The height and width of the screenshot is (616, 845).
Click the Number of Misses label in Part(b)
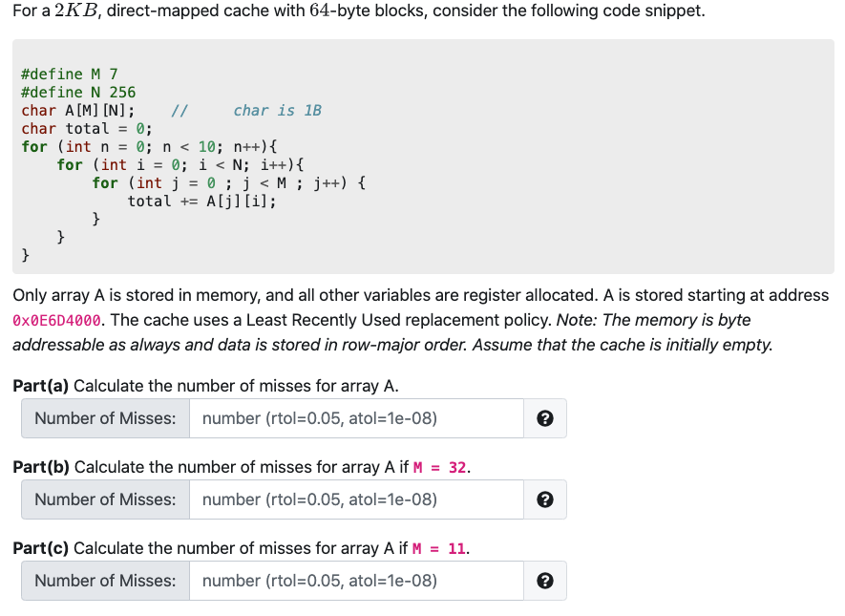pos(105,499)
